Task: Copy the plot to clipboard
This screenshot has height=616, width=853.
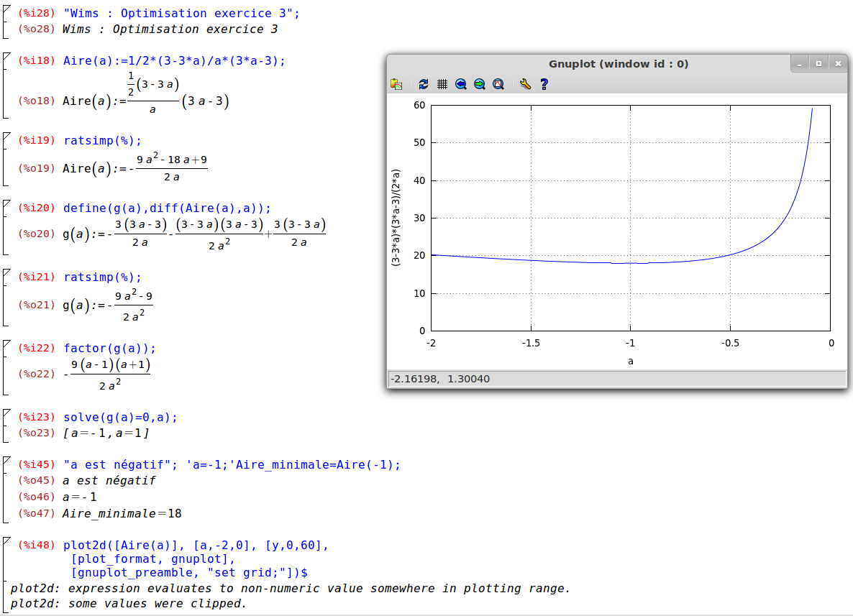Action: [396, 84]
